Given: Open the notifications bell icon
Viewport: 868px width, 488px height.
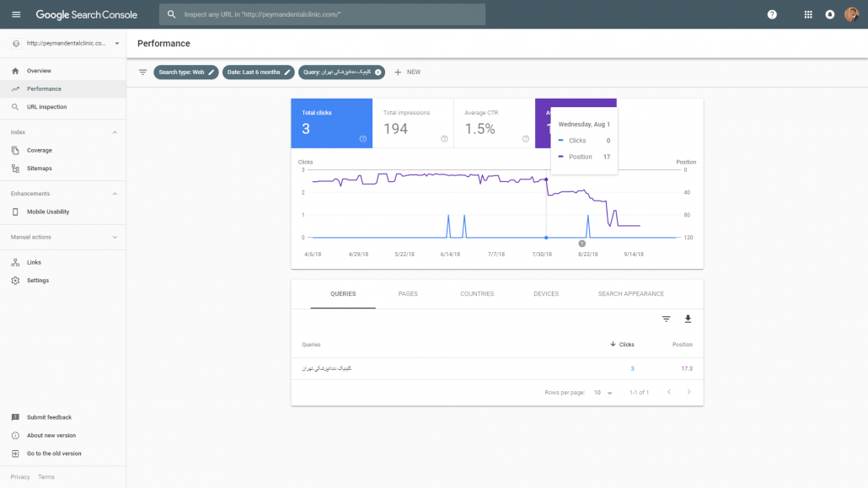Looking at the screenshot, I should [x=830, y=14].
